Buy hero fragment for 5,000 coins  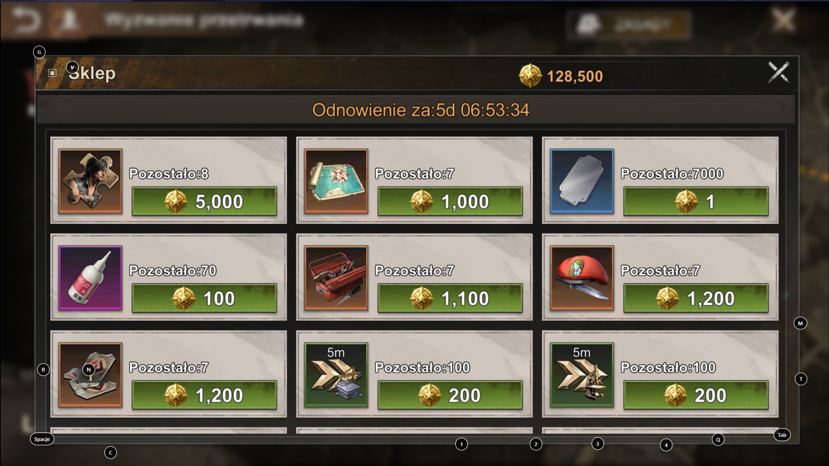204,202
